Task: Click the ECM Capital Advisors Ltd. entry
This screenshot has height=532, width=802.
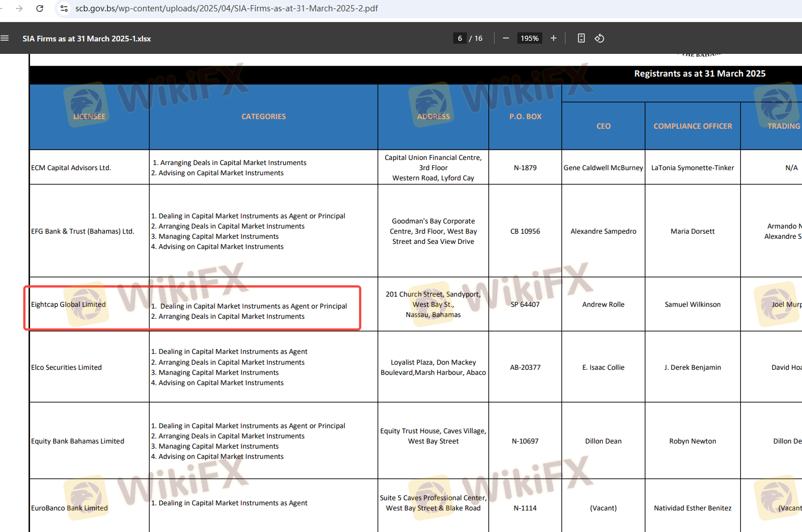Action: [71, 168]
